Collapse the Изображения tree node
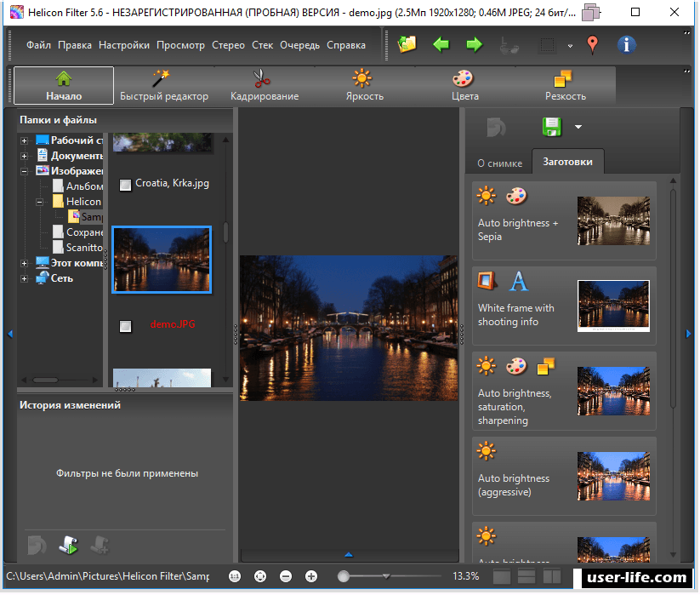 [24, 171]
